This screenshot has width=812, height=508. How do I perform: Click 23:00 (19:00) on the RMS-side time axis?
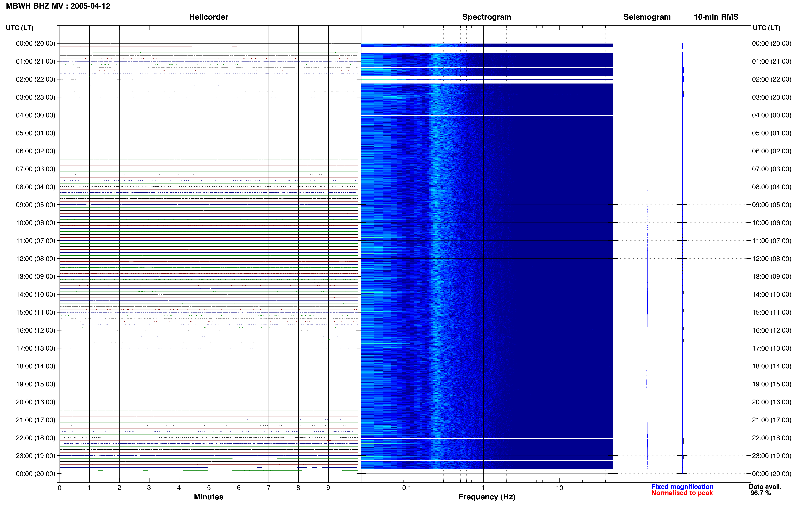[771, 456]
